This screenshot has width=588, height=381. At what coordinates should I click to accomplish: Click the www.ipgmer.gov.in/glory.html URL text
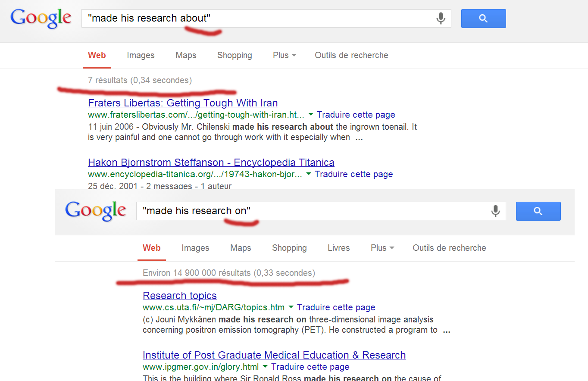(x=201, y=367)
